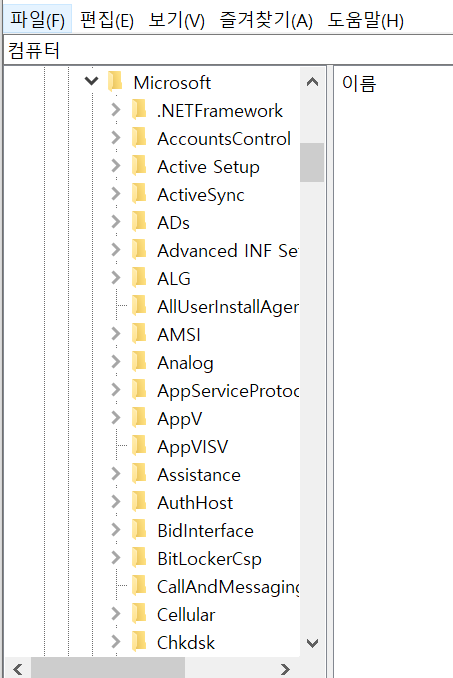Click the BitLockerCsp folder icon

[x=139, y=557]
